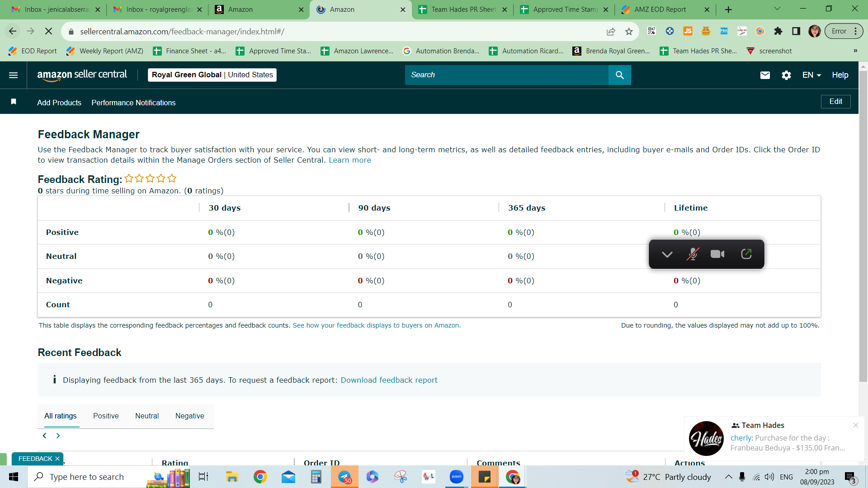Open the Chrome Error menu button
The height and width of the screenshot is (488, 868).
click(844, 31)
